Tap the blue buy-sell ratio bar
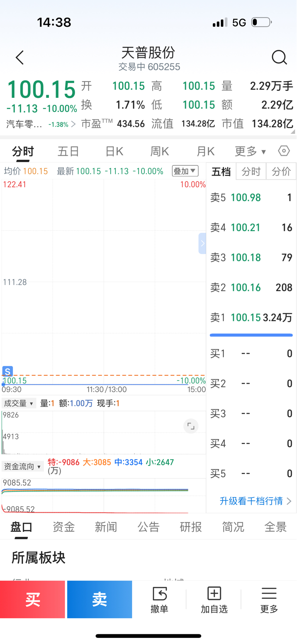Screen dimensions: 297x644 [x=251, y=335]
